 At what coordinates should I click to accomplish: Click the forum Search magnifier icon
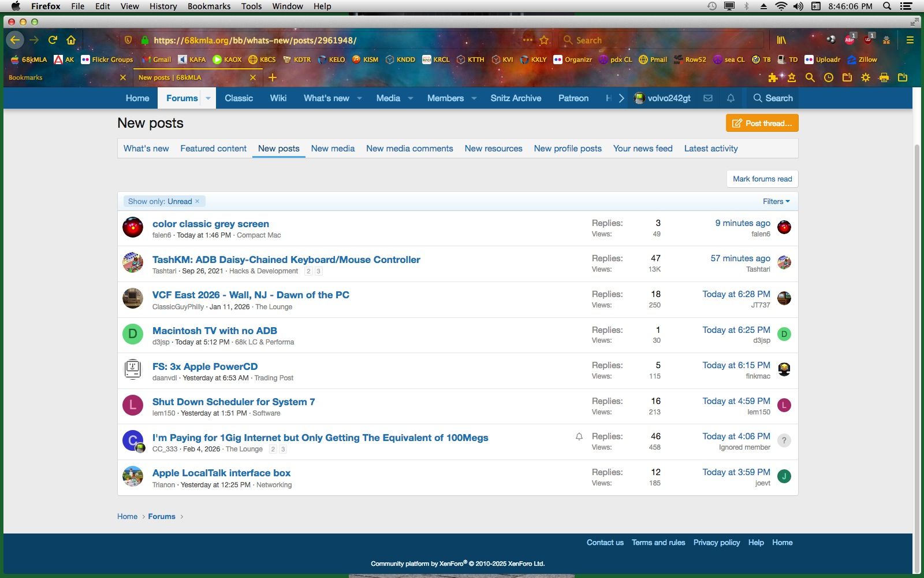pyautogui.click(x=758, y=98)
